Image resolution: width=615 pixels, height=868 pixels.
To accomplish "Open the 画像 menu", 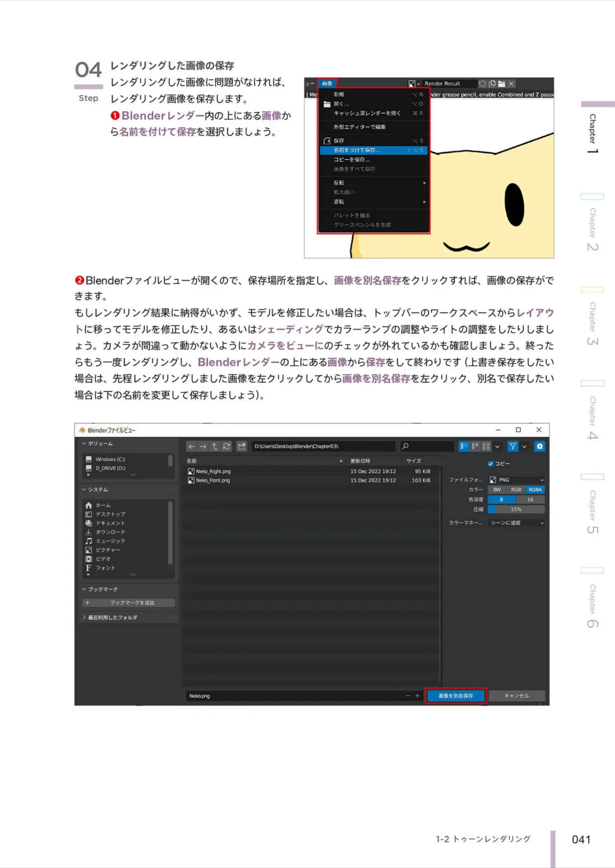I will tap(327, 84).
